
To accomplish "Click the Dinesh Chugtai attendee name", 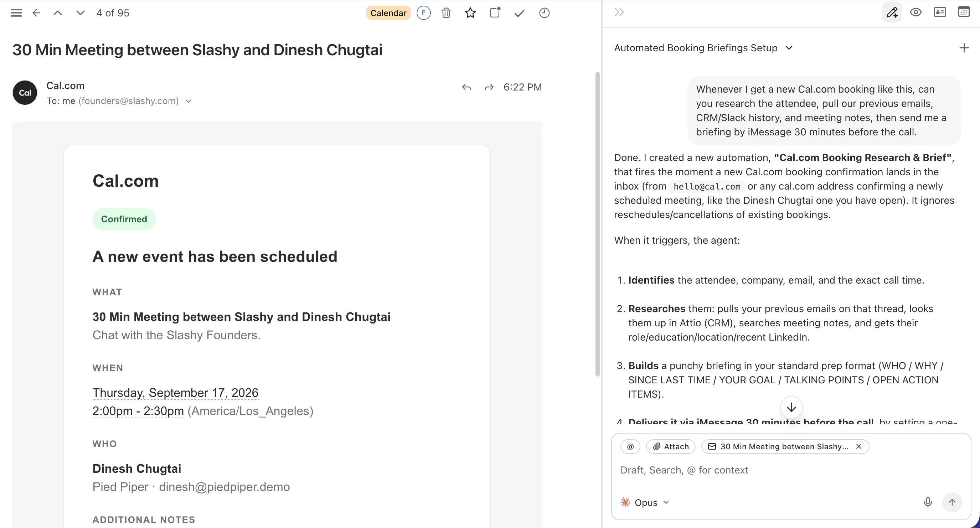I will tap(137, 469).
